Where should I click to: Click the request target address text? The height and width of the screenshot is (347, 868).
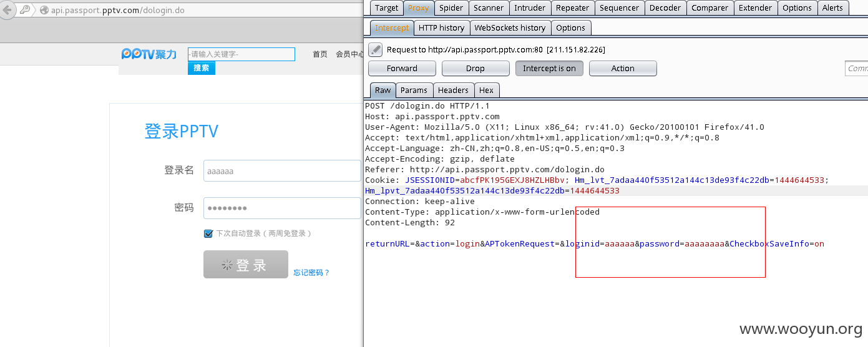pyautogui.click(x=496, y=49)
